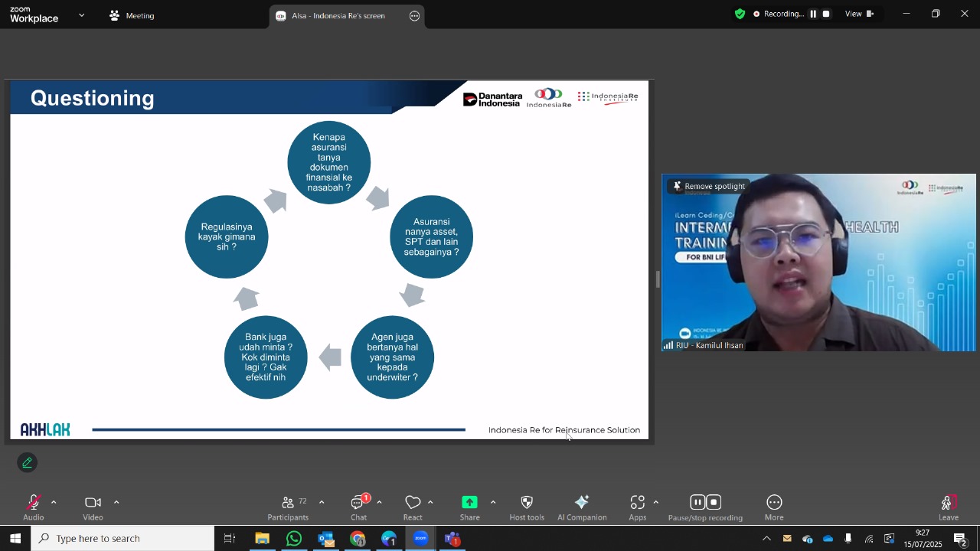Click the Windows search box
This screenshot has width=980, height=551.
(122, 539)
